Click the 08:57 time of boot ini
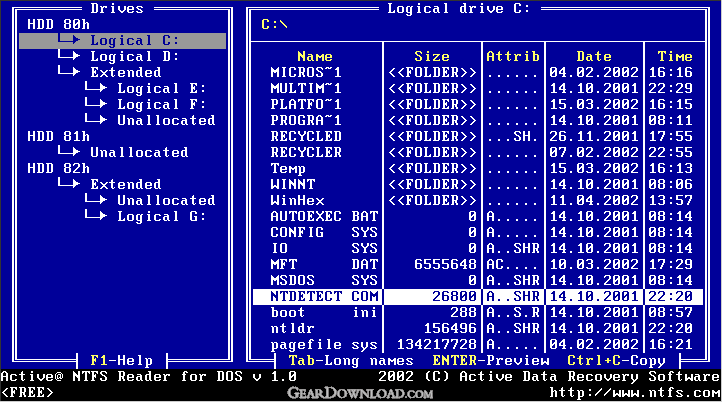The image size is (722, 402). [670, 312]
